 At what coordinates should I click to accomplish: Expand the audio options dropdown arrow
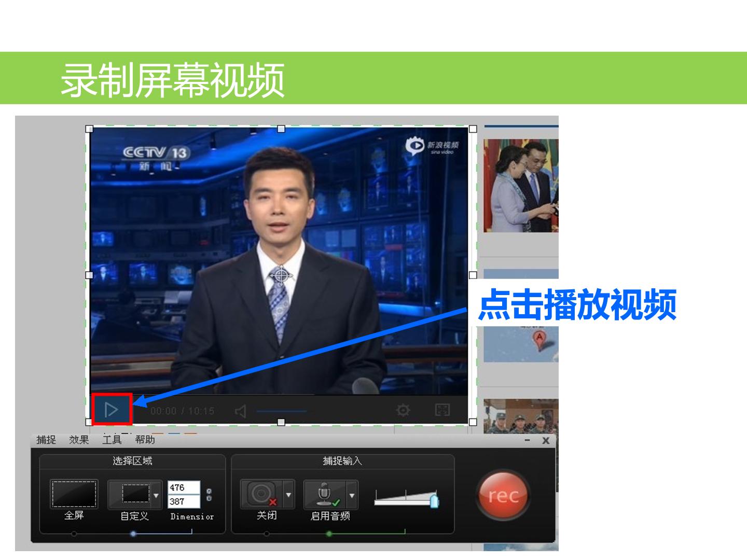click(352, 495)
